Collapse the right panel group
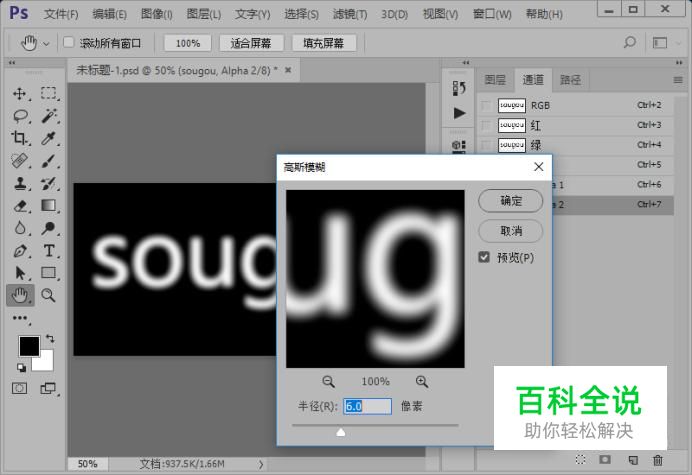This screenshot has width=692, height=475. 679,63
